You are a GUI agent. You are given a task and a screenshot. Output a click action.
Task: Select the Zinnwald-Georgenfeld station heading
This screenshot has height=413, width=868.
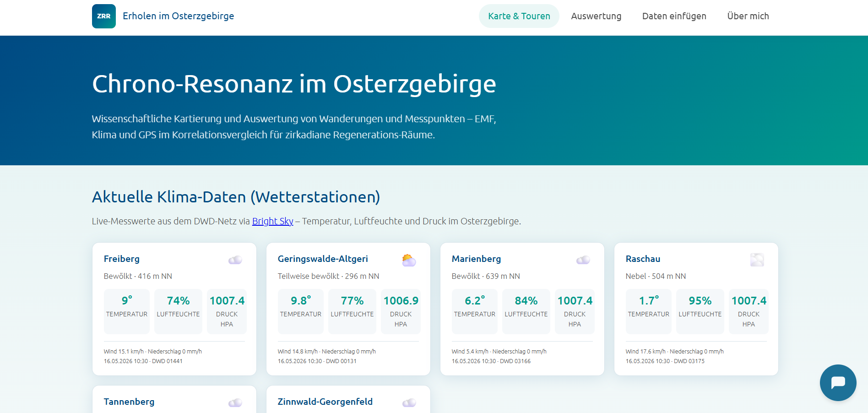pos(325,402)
